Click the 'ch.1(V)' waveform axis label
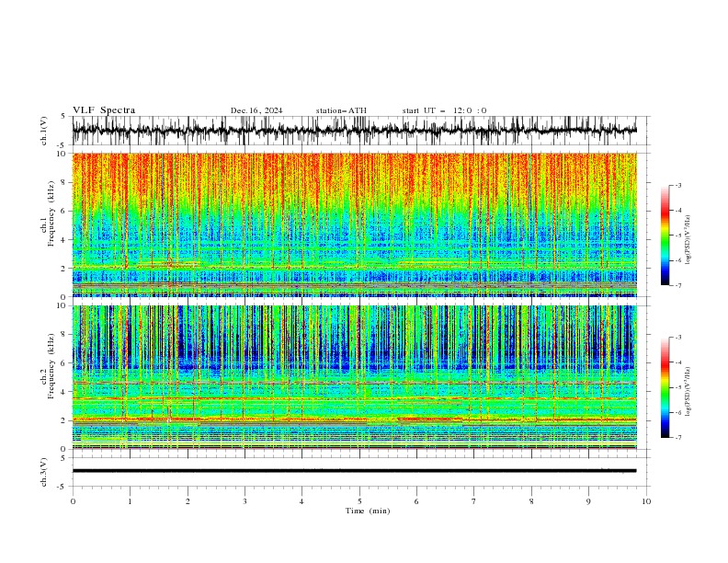 44,131
